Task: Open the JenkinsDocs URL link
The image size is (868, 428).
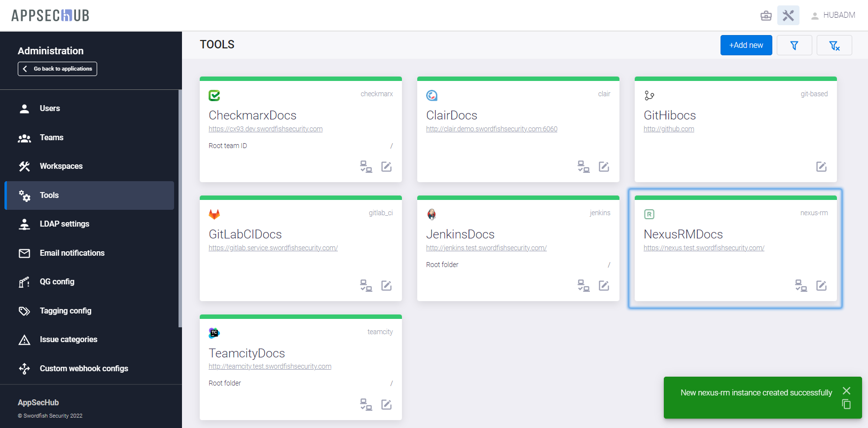Action: pos(486,248)
